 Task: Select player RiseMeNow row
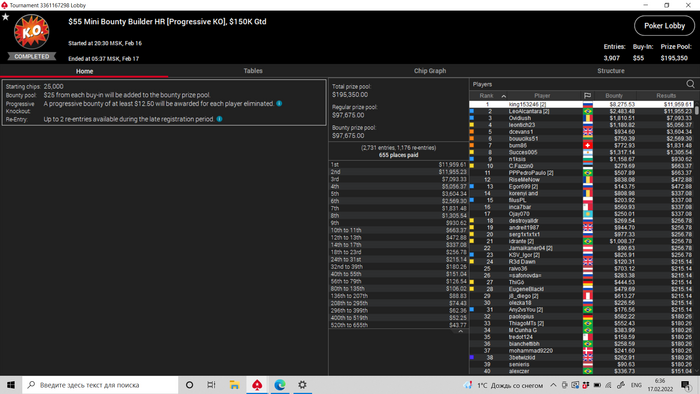(582, 180)
